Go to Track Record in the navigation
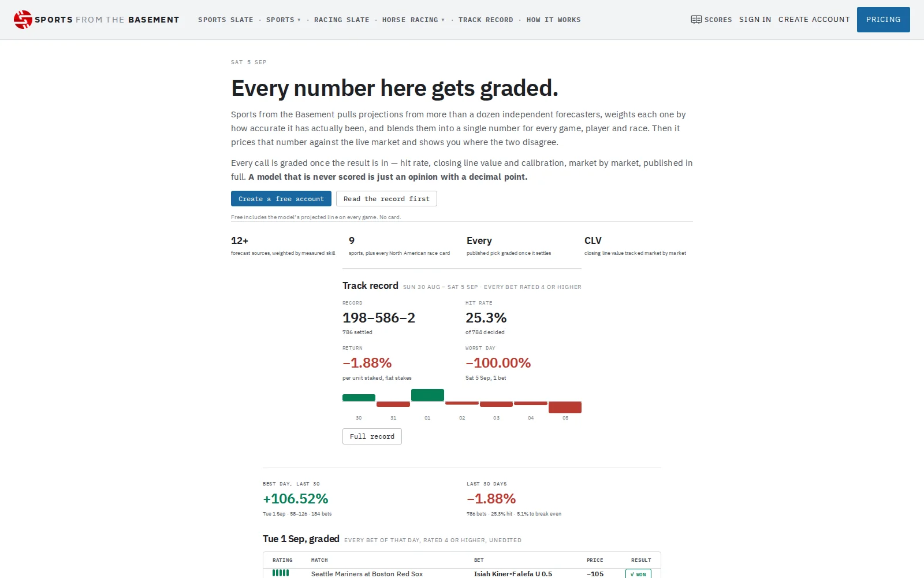The height and width of the screenshot is (578, 924). click(x=486, y=20)
